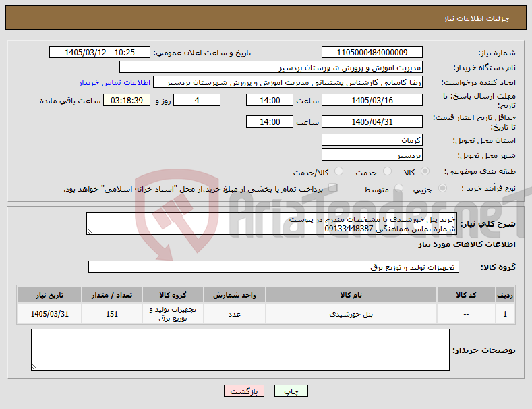Select the جزیی purchase type radio
The width and height of the screenshot is (532, 409).
pyautogui.click(x=442, y=188)
